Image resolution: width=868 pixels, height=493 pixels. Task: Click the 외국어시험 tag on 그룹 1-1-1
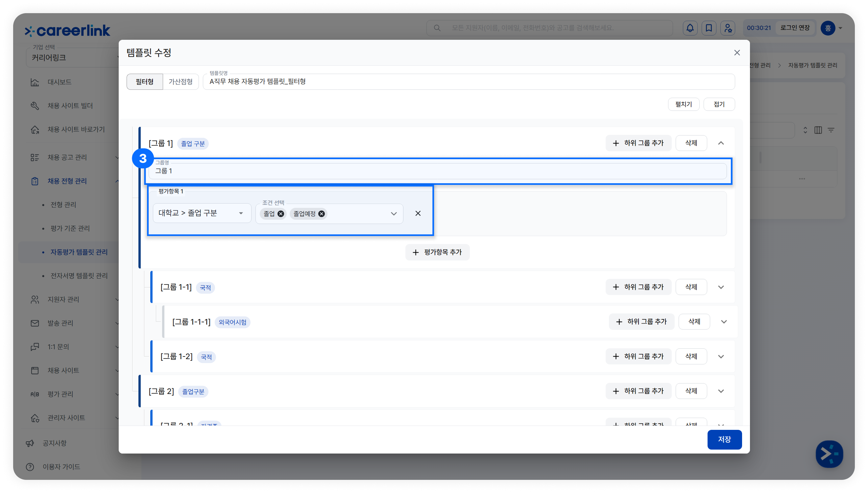(x=232, y=322)
